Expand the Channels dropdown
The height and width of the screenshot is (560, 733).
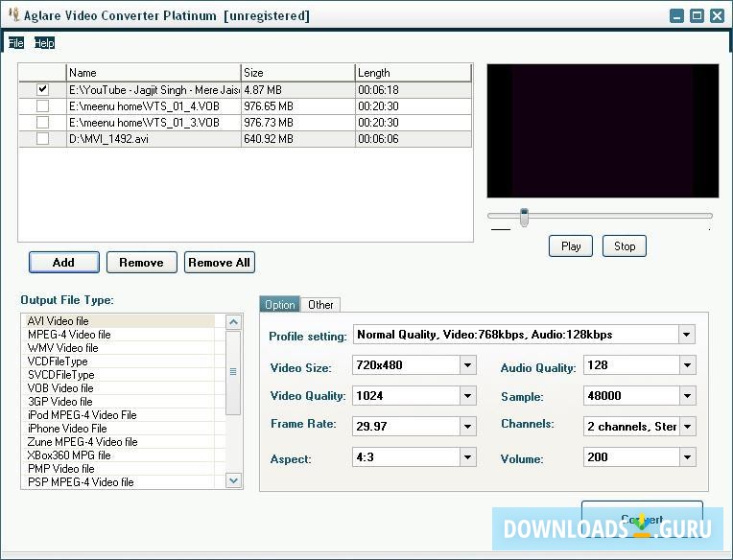(687, 427)
